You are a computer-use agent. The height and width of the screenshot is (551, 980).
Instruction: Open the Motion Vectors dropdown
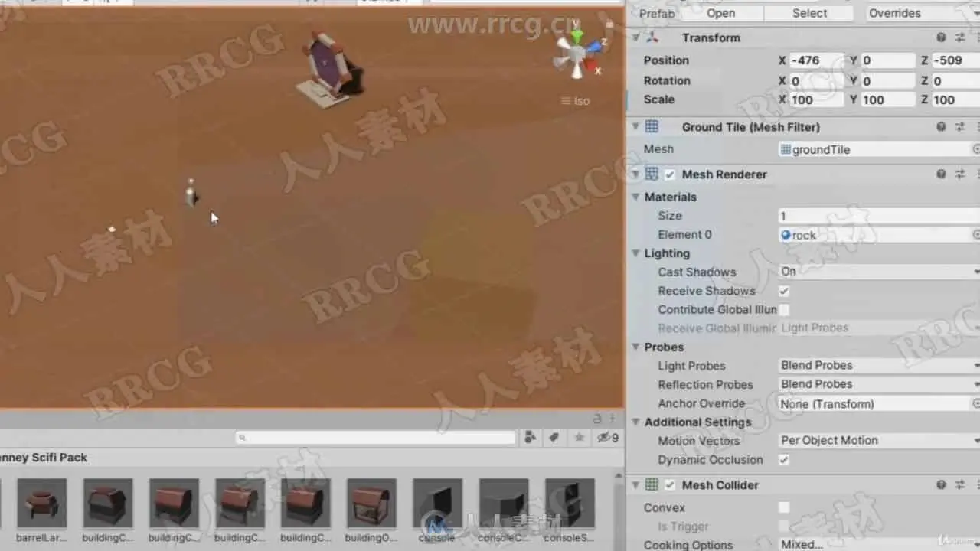click(x=879, y=441)
